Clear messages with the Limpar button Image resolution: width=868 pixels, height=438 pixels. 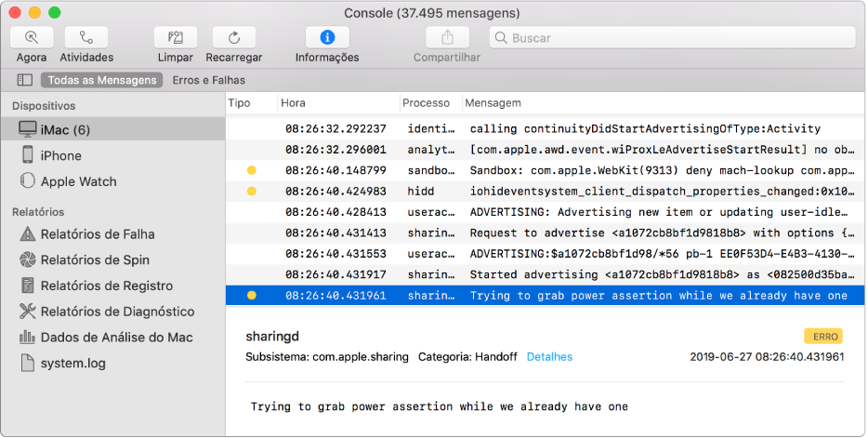click(x=176, y=37)
